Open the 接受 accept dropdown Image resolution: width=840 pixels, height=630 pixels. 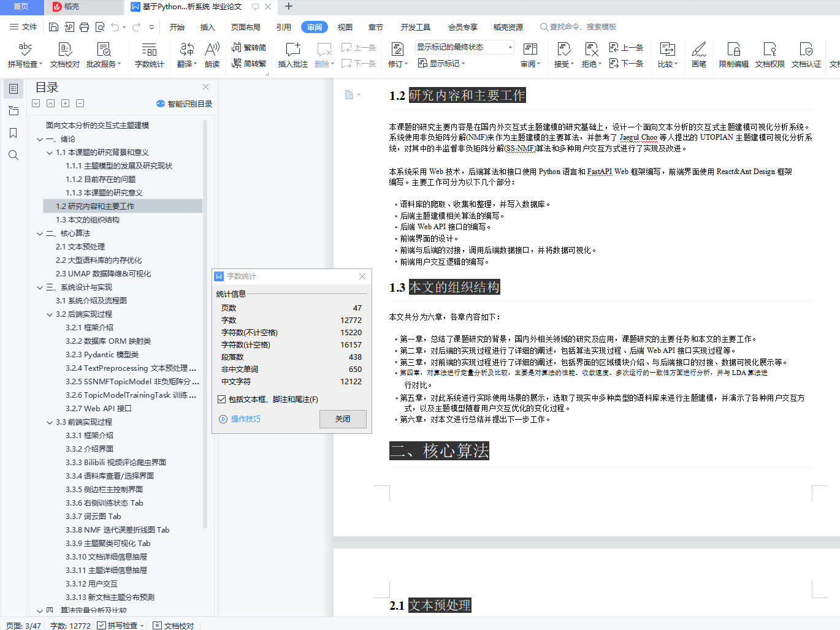tap(564, 55)
